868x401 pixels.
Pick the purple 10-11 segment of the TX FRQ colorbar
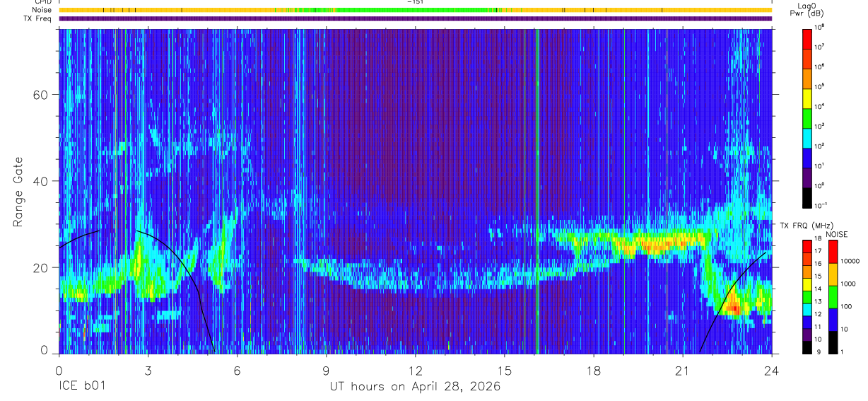(x=807, y=334)
